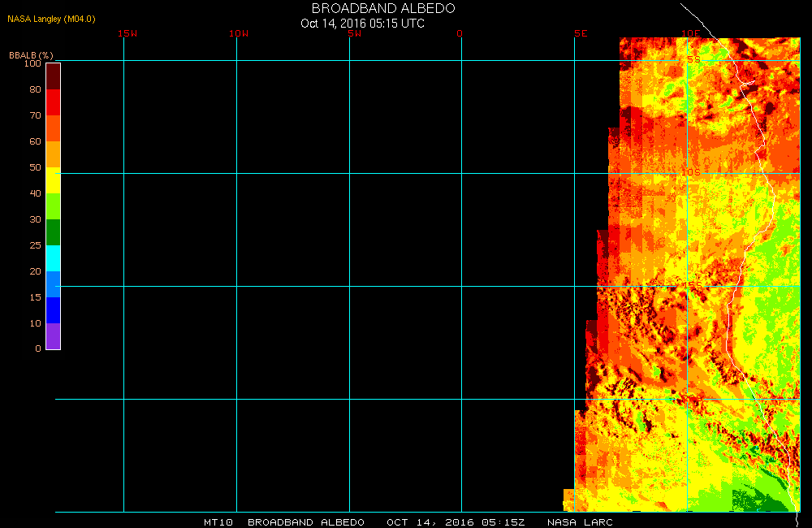Choose the cyan 20-25% legend swatch
This screenshot has width=812, height=528.
tap(53, 258)
